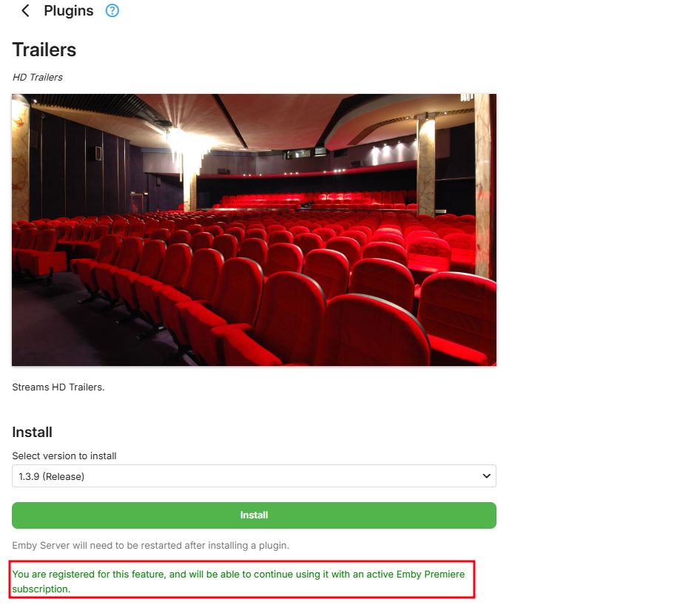Click the word 'subscription.' in green text

click(x=41, y=589)
